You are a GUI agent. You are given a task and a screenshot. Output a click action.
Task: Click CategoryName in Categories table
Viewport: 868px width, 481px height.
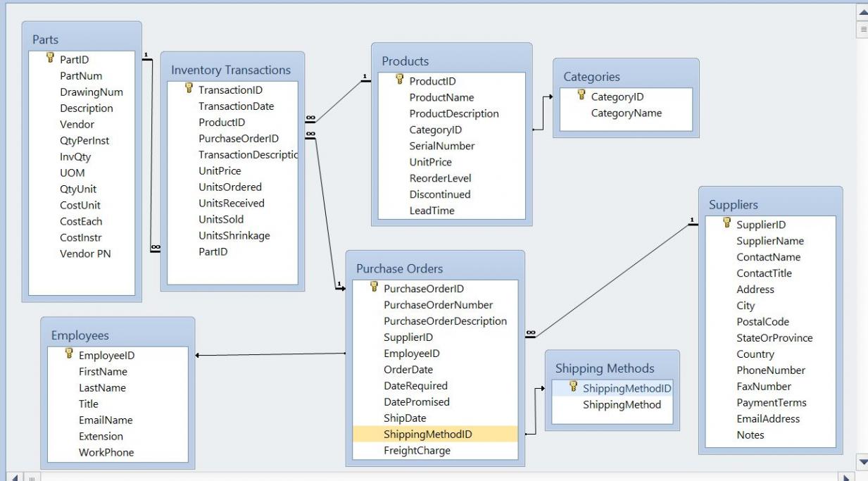click(627, 113)
